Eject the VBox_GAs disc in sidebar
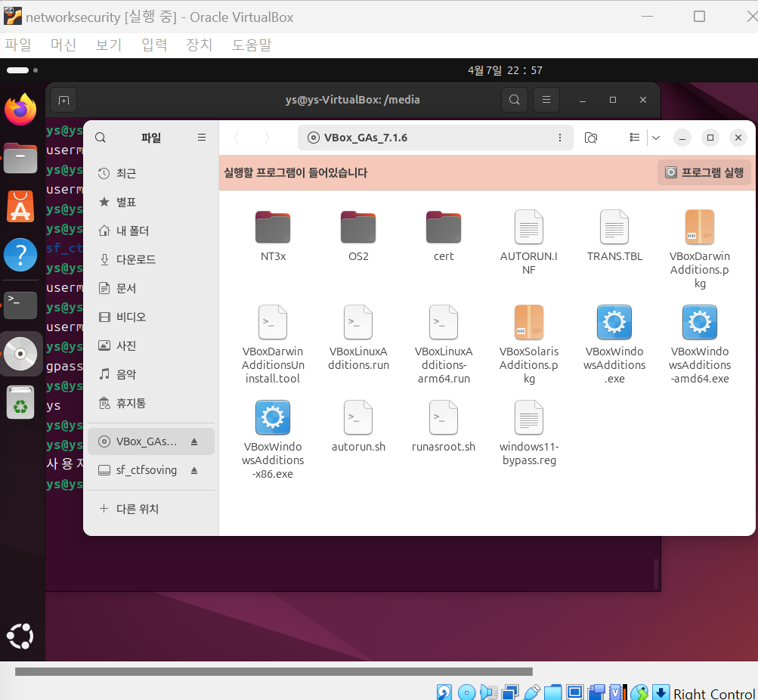The image size is (758, 700). [194, 441]
